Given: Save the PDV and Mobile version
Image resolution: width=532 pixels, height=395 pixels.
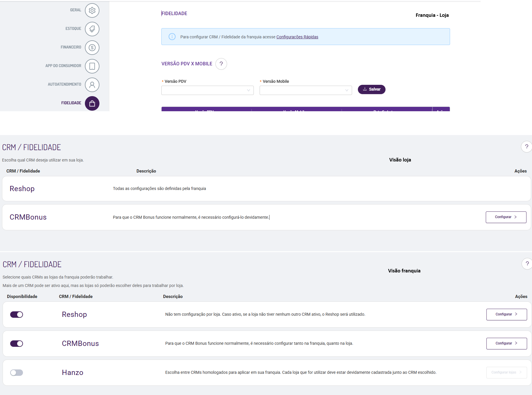Looking at the screenshot, I should (372, 89).
